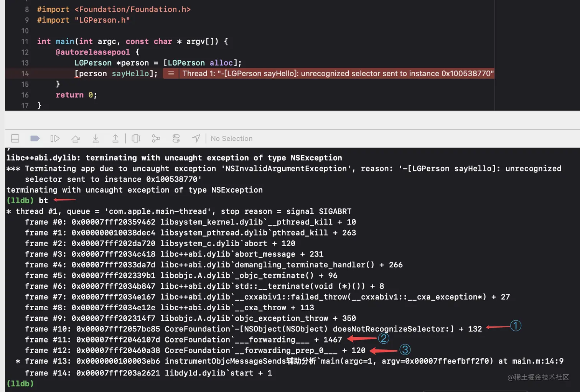Open Debug View Hierarchy icon
Viewport: 580px width, 392px height.
click(136, 138)
